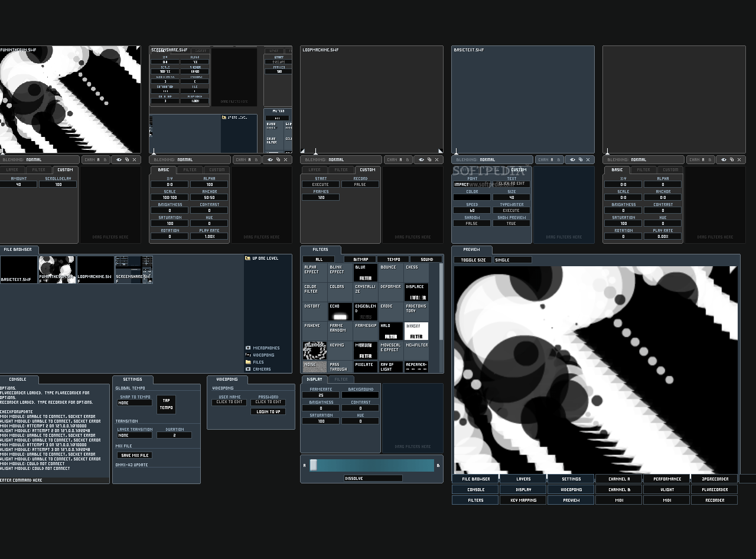The image size is (756, 559).
Task: Open the Cameras source in file browser
Action: [259, 369]
